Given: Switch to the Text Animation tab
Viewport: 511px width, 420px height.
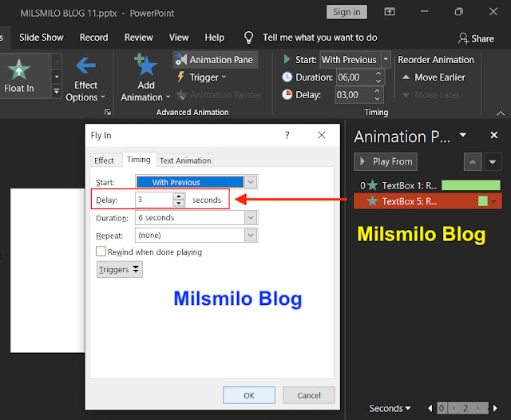Looking at the screenshot, I should coord(185,160).
